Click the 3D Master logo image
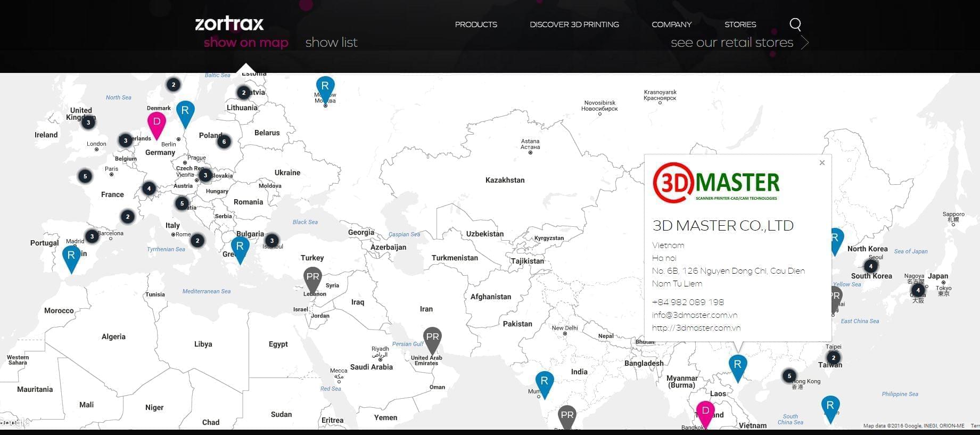Image resolution: width=980 pixels, height=435 pixels. (716, 183)
